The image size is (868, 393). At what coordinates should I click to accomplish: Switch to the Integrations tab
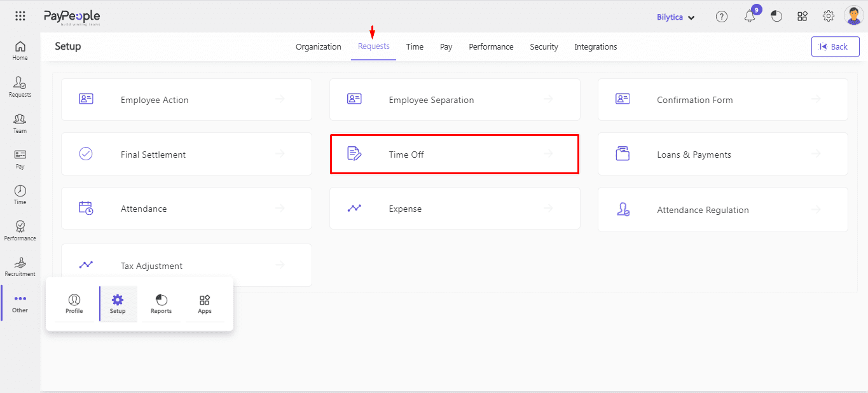pyautogui.click(x=595, y=47)
